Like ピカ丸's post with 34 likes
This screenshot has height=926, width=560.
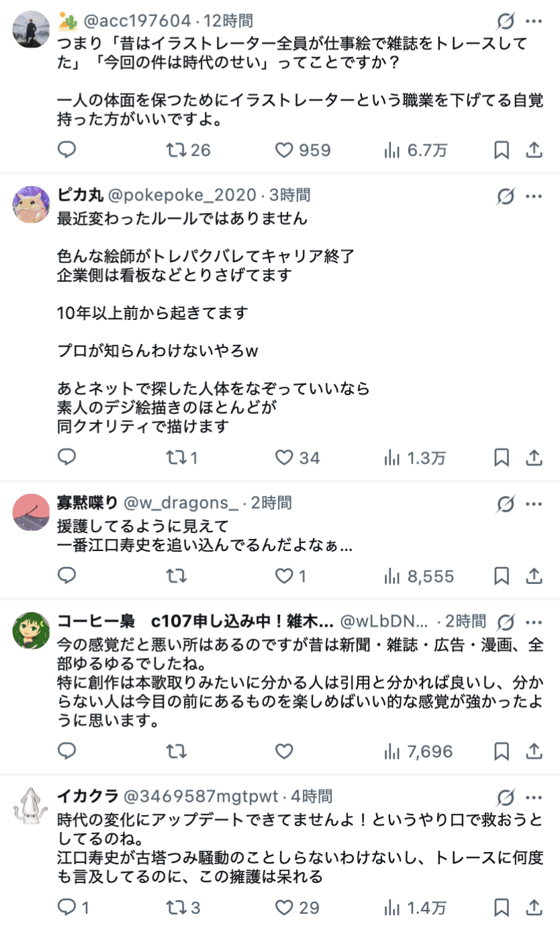[x=285, y=458]
